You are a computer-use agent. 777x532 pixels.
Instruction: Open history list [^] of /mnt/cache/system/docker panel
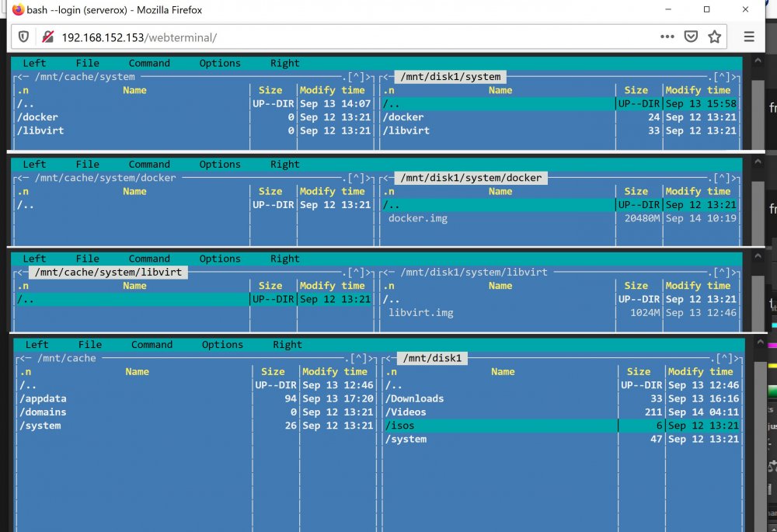tap(357, 178)
